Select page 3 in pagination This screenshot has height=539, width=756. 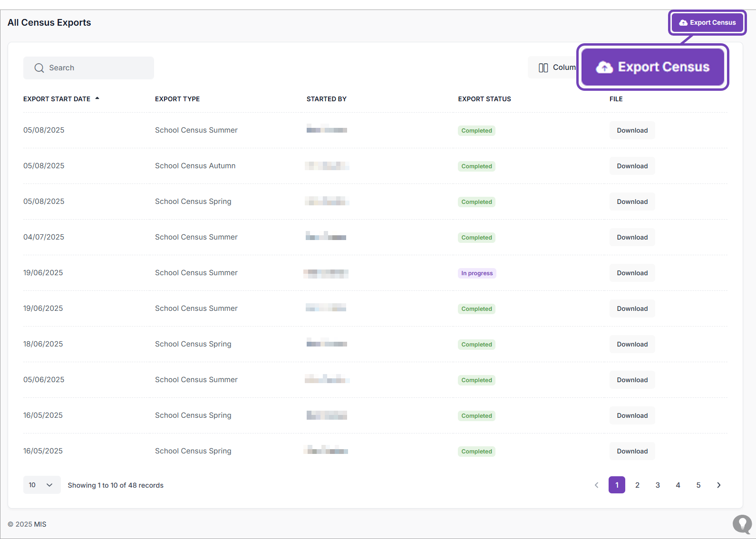point(658,485)
